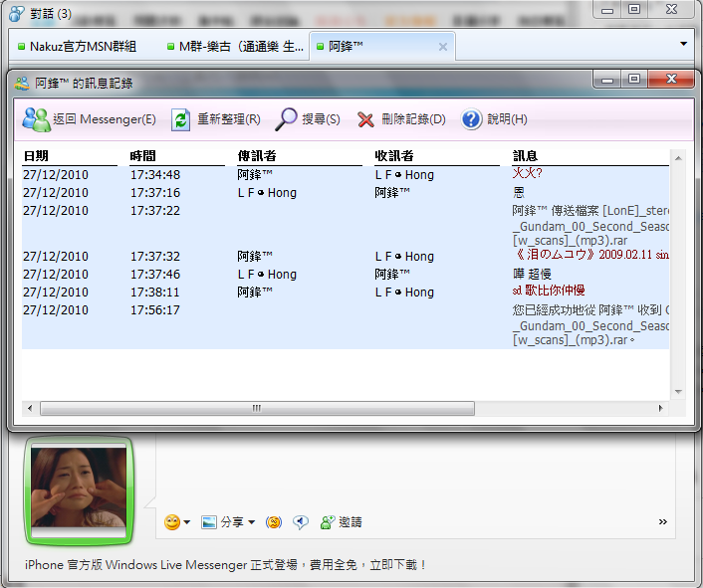The height and width of the screenshot is (588, 703).
Task: Click the invite contact icon
Action: coord(328,522)
